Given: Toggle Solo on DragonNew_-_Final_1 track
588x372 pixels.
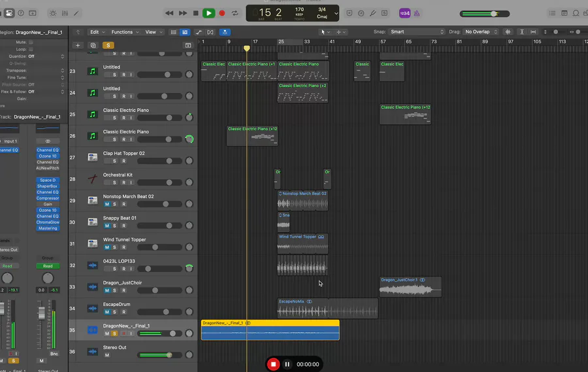Looking at the screenshot, I should [x=114, y=333].
